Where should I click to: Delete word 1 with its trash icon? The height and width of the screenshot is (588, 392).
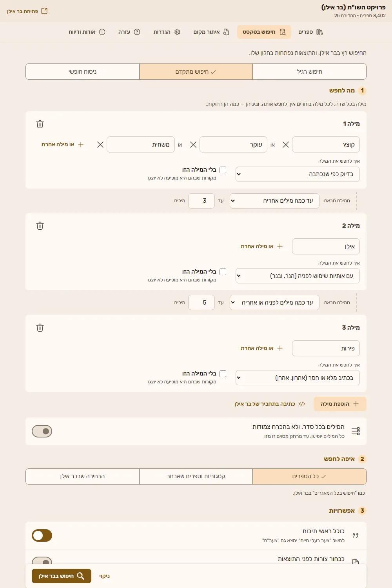[40, 124]
